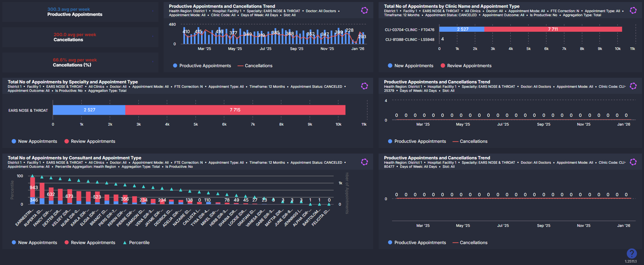Click blue New Appointments legend dot in Consultant chart

tap(14, 243)
